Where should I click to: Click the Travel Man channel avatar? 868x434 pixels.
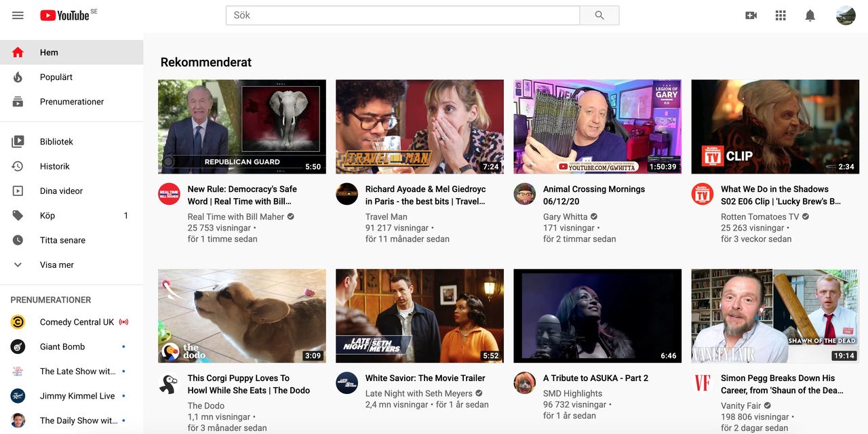[x=347, y=194]
